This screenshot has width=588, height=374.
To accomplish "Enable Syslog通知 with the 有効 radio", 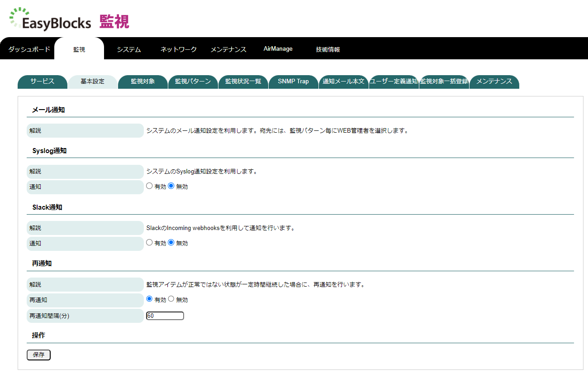I will pos(150,186).
